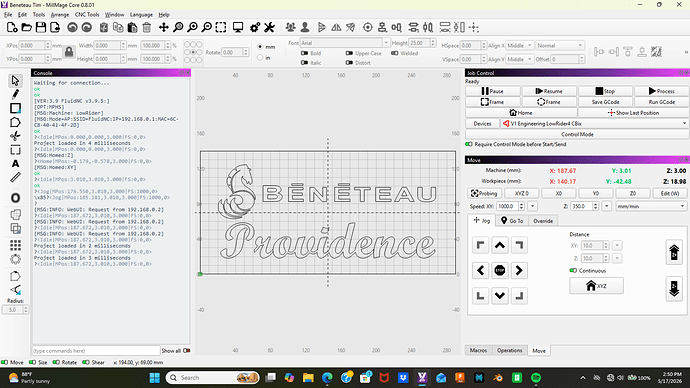Click the Process button
The width and height of the screenshot is (690, 388).
[x=661, y=91]
